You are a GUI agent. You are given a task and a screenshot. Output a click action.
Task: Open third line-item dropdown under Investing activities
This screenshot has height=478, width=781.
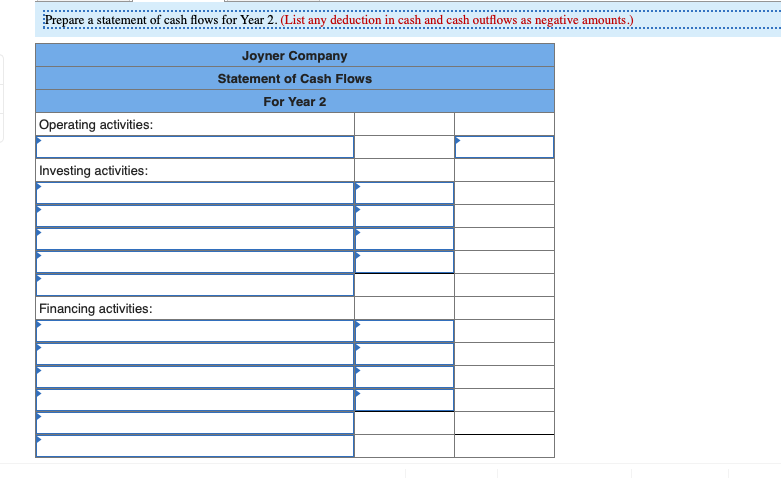pos(195,239)
